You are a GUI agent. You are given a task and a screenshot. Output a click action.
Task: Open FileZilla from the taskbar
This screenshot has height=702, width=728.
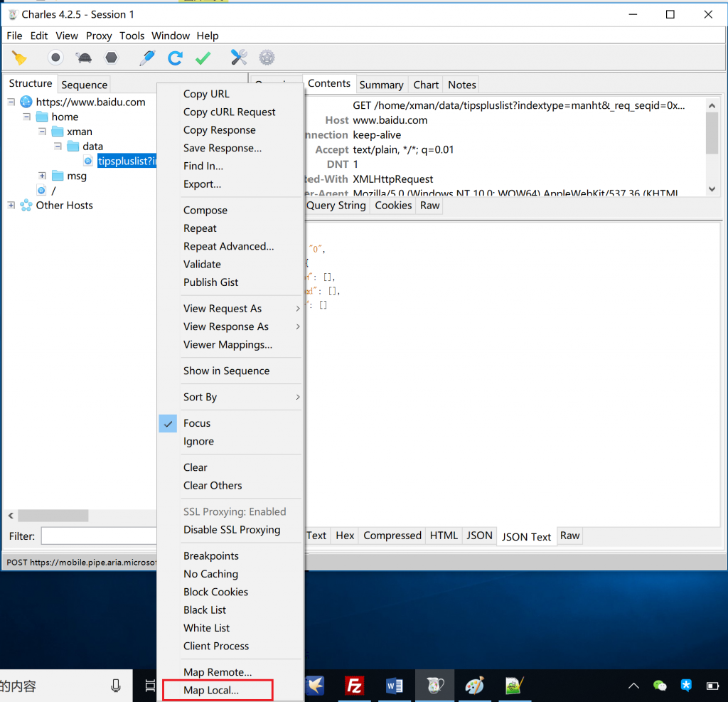coord(354,686)
